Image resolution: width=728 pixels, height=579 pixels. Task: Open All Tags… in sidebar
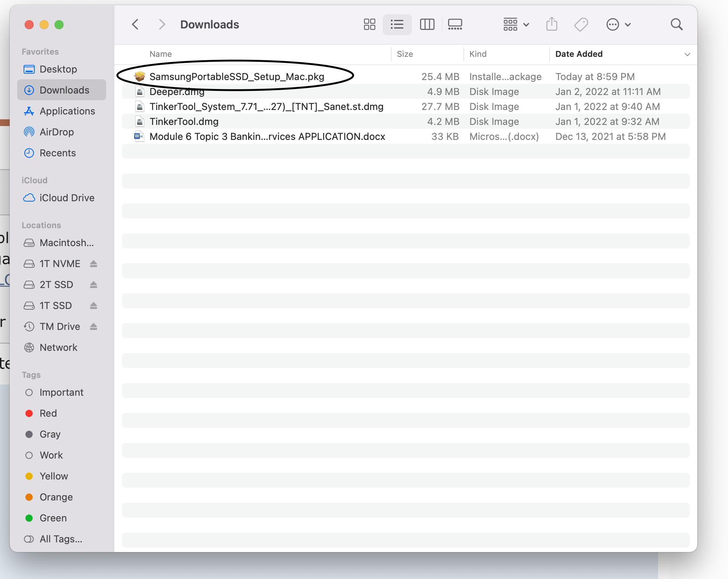(61, 539)
